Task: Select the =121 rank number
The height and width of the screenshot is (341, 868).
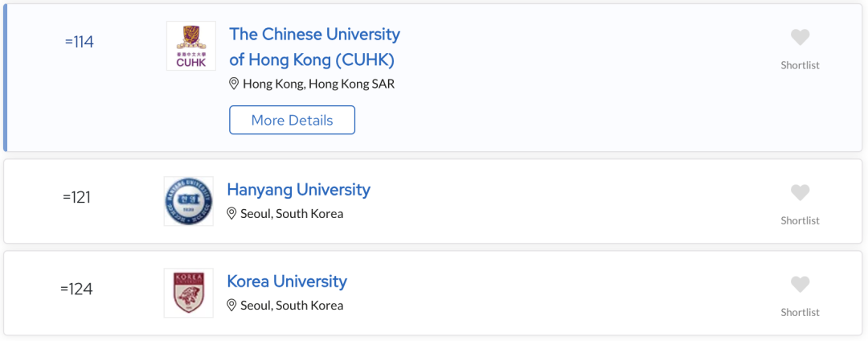Action: click(x=77, y=198)
